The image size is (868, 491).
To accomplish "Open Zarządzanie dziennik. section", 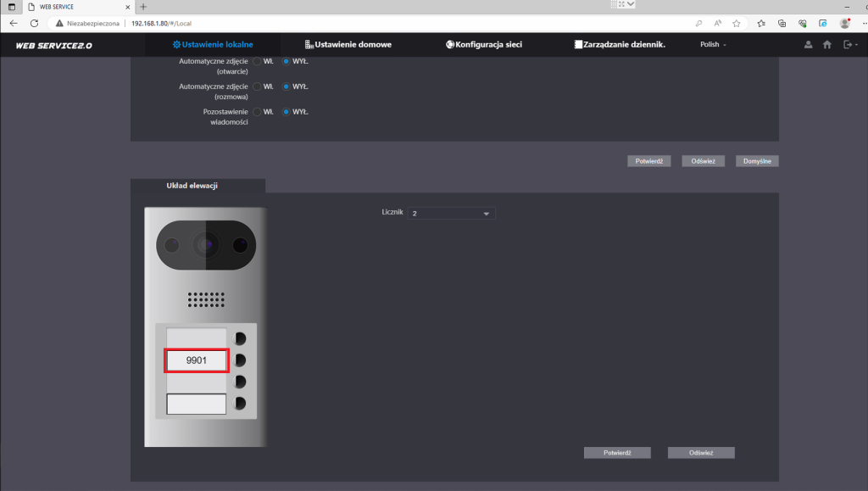I will (x=620, y=45).
